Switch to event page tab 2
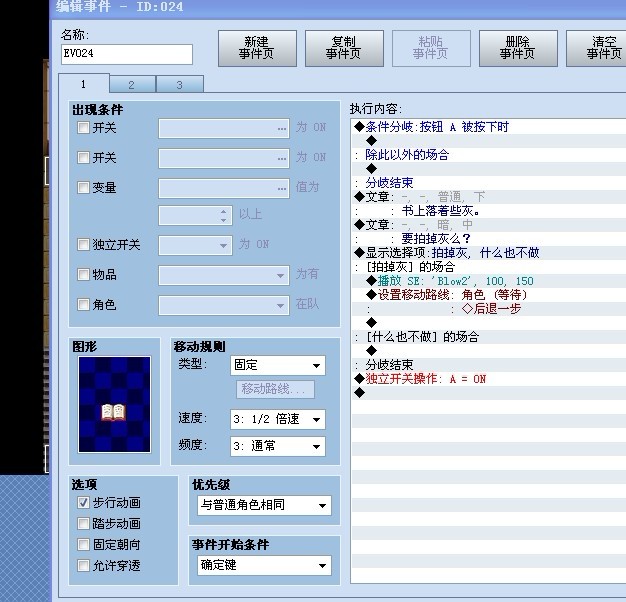Viewport: 626px width, 602px height. [x=132, y=85]
